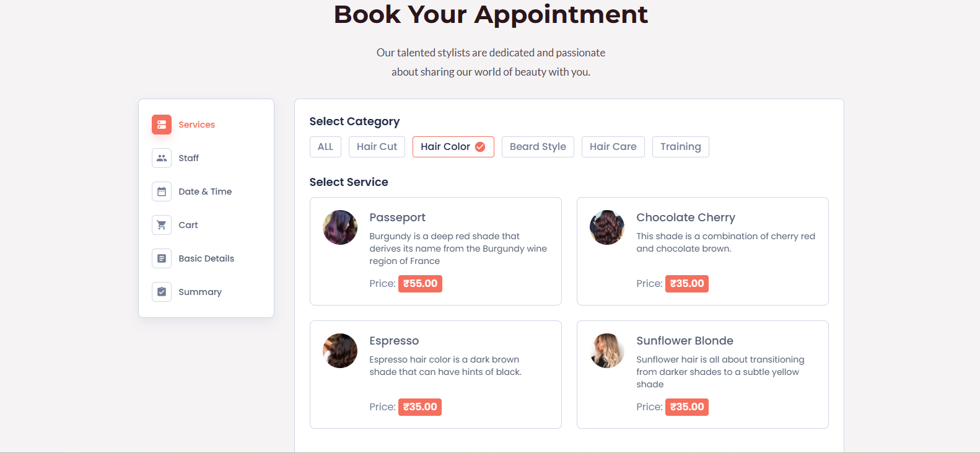Show the Training category services
The image size is (980, 453).
[x=680, y=147]
